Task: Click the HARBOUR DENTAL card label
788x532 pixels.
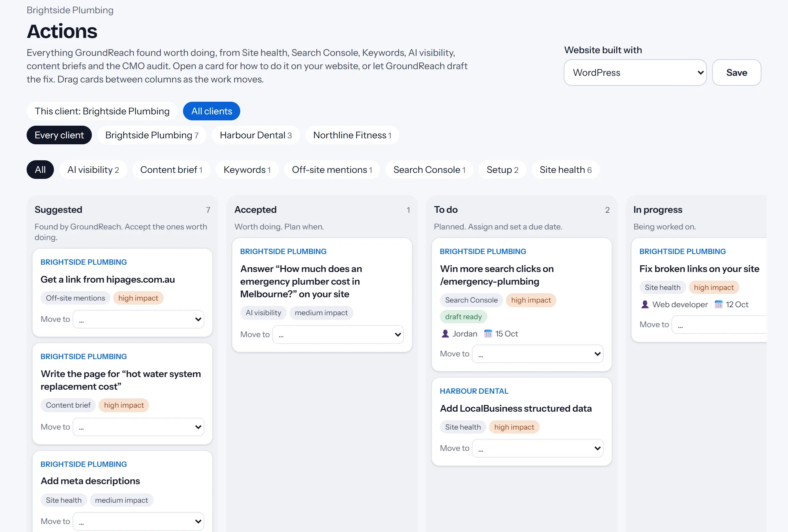Action: click(x=474, y=391)
